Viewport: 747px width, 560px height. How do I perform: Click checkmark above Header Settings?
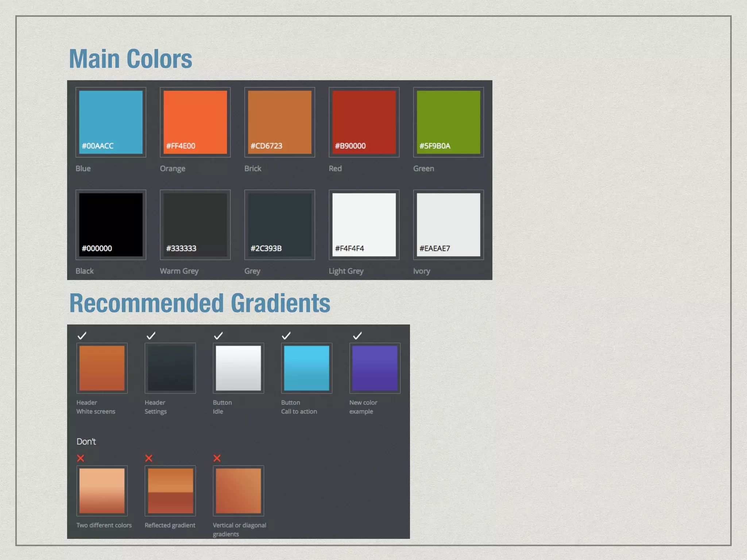pos(151,335)
